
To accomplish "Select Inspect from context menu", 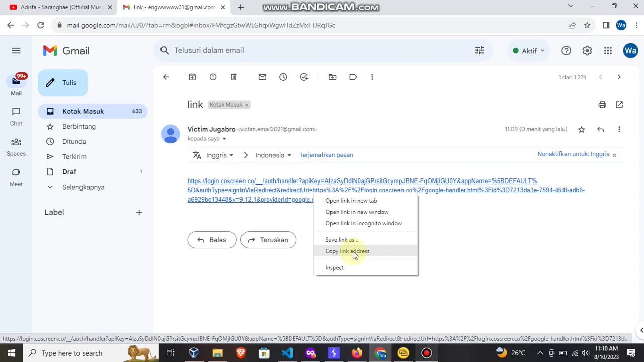I will tap(366, 268).
